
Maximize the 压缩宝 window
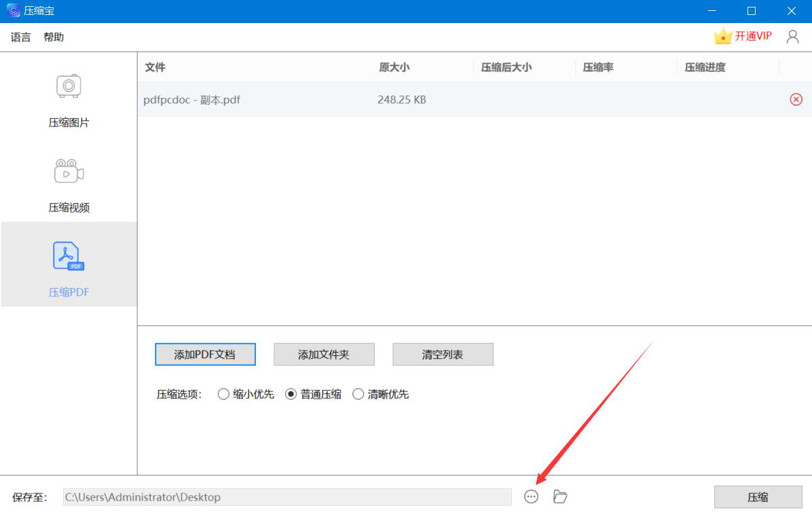pyautogui.click(x=752, y=11)
